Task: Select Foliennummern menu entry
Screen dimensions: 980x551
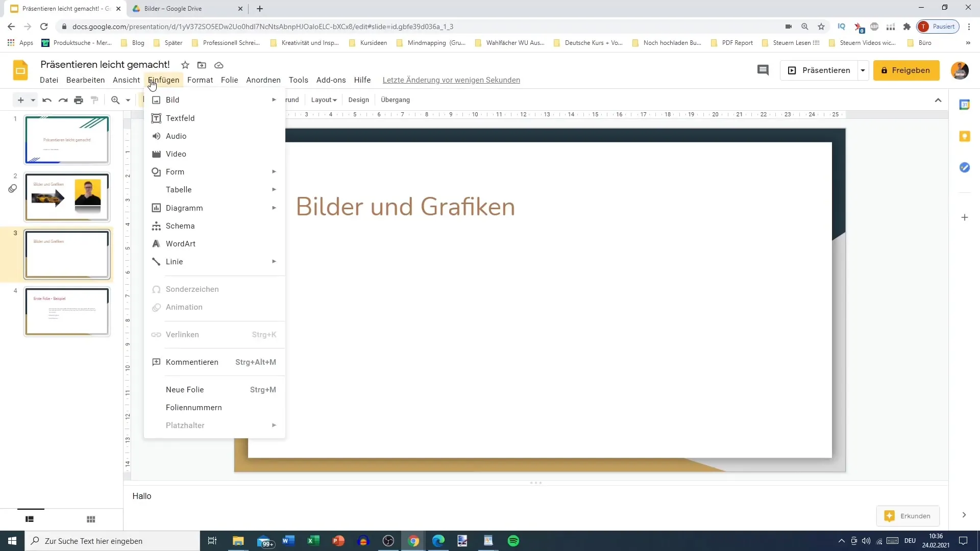Action: (214, 408)
